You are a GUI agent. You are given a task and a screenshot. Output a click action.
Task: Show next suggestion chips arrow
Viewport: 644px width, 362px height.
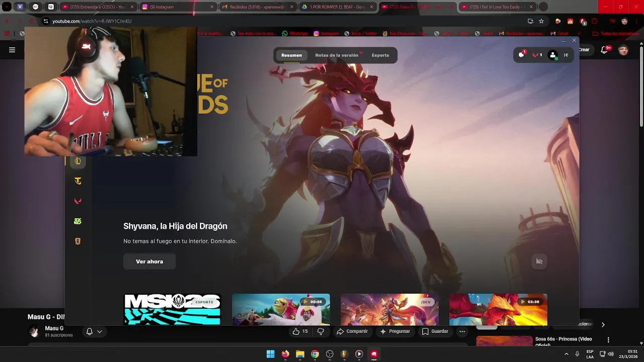tap(603, 325)
